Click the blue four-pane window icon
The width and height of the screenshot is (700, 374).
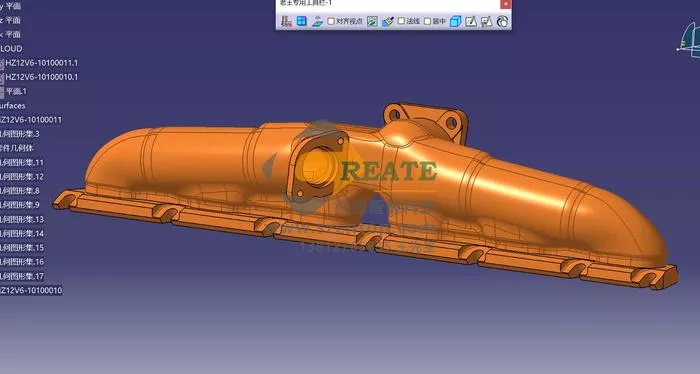[x=302, y=21]
